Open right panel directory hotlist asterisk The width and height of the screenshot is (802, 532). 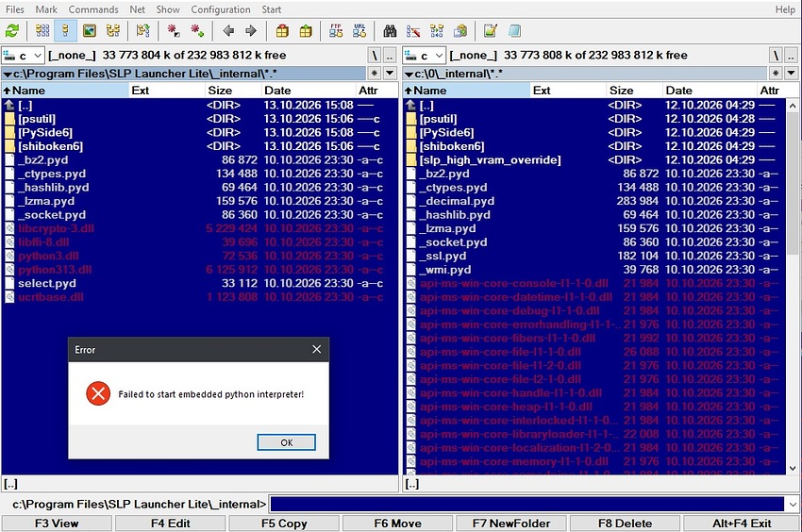(x=776, y=74)
